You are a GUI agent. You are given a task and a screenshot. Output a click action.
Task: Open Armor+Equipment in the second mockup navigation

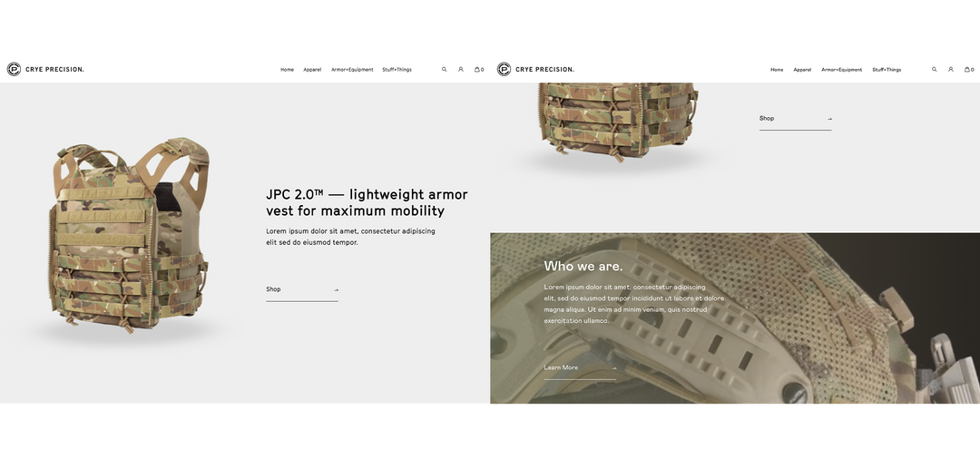tap(842, 69)
